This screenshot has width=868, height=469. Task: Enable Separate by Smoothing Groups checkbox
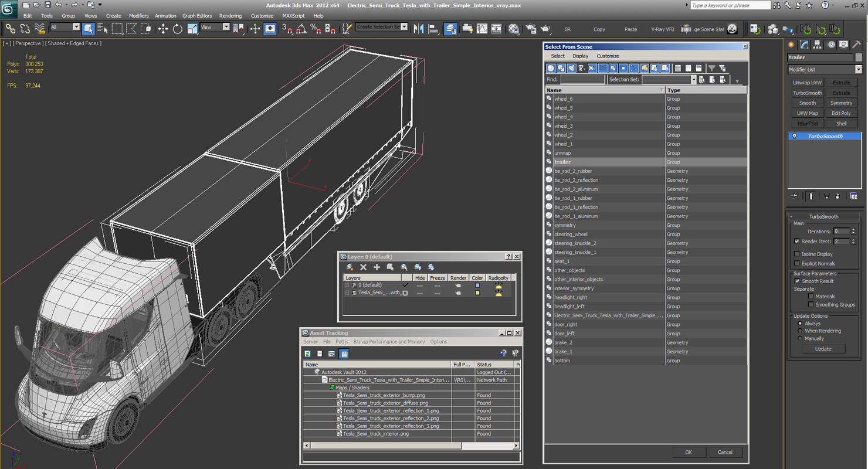(811, 305)
